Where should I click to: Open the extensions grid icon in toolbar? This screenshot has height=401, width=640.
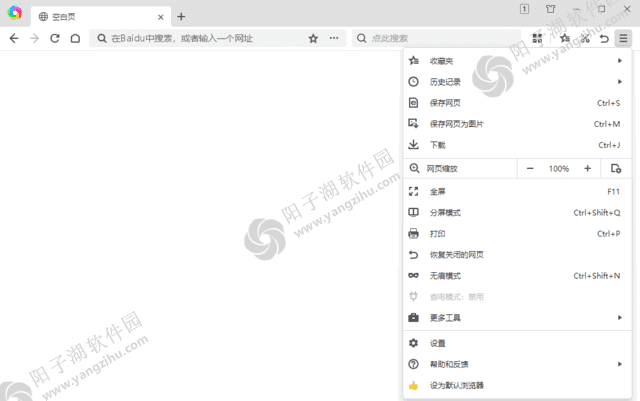(537, 38)
